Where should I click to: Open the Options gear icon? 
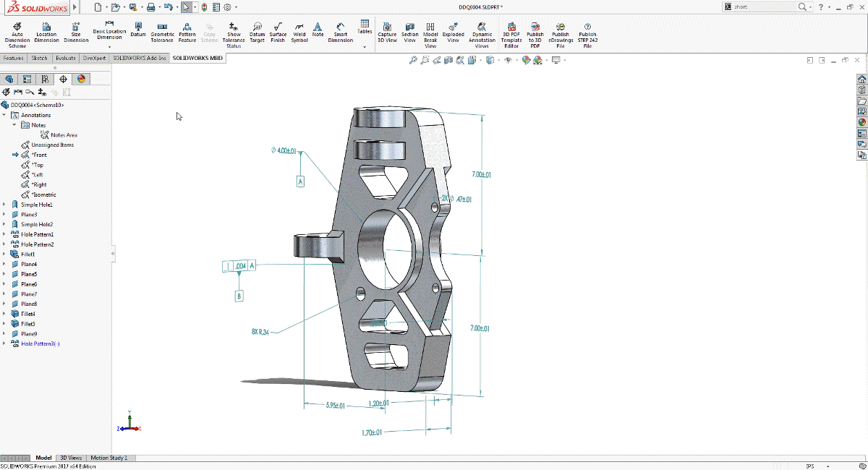point(228,7)
